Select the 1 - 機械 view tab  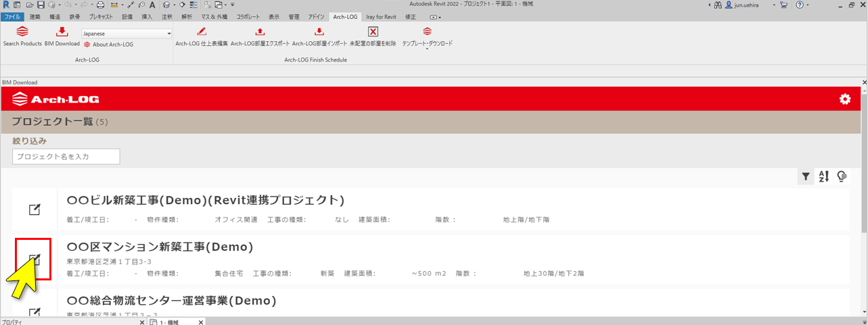170,322
